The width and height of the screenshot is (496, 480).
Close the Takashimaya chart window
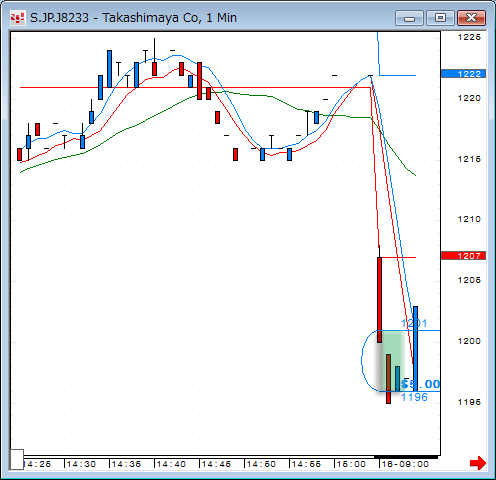click(471, 18)
